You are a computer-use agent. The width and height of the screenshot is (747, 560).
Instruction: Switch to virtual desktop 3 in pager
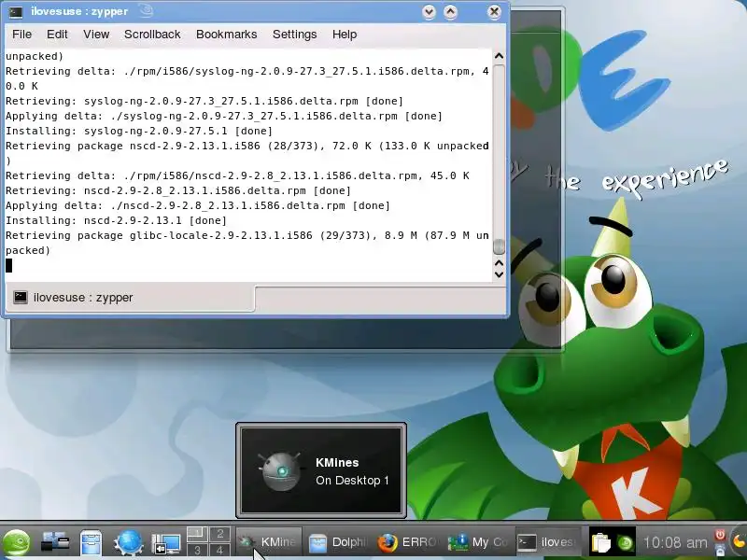pos(197,549)
